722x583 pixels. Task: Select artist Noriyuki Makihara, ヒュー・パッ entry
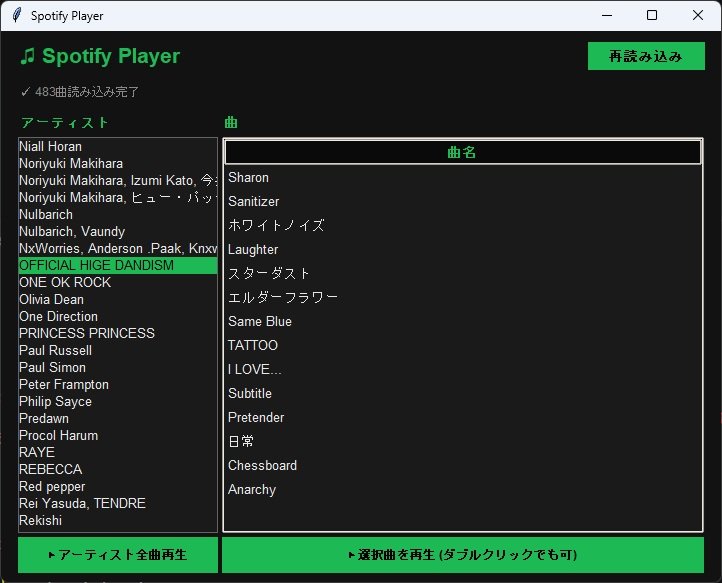coord(118,198)
